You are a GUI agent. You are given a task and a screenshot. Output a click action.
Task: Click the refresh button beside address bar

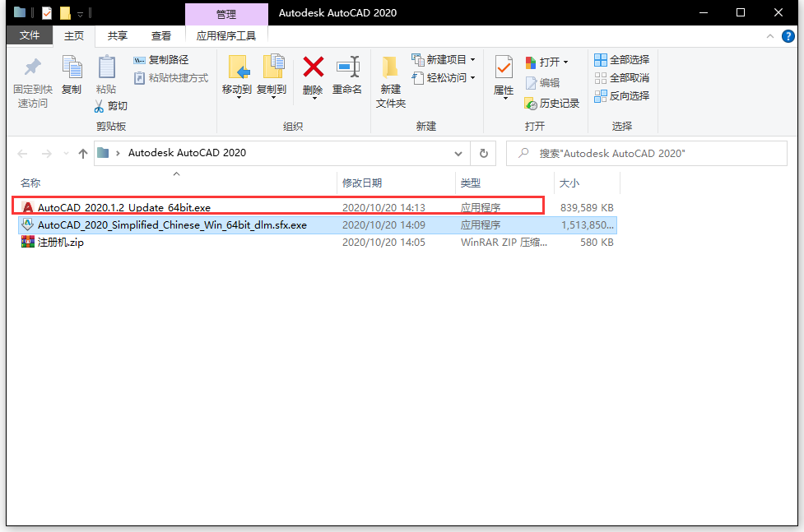[x=484, y=153]
